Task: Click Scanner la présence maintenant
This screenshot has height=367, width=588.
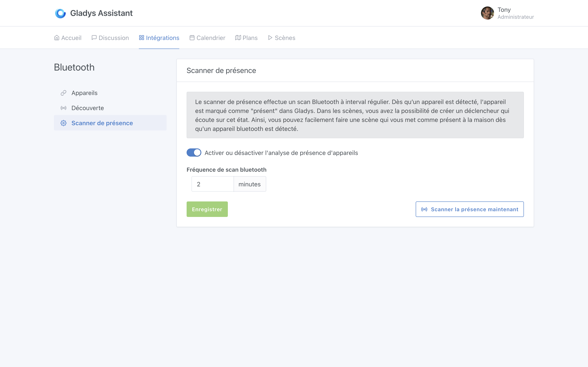Action: (470, 209)
